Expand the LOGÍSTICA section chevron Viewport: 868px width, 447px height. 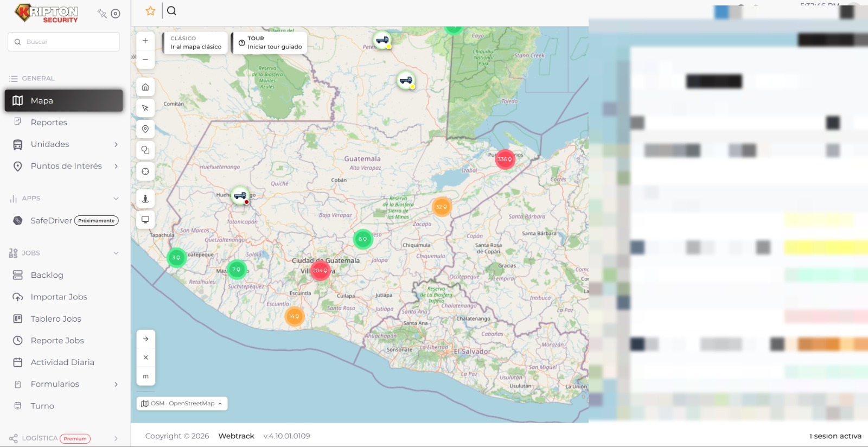[x=116, y=439]
